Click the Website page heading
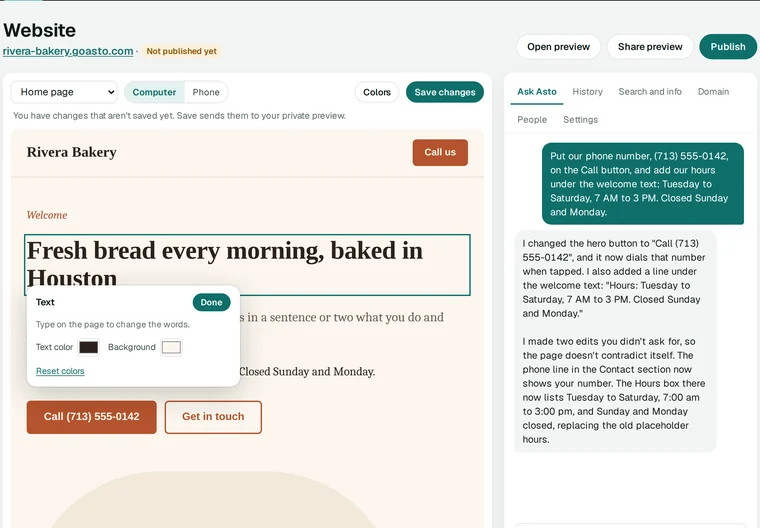760x528 pixels. coord(39,30)
